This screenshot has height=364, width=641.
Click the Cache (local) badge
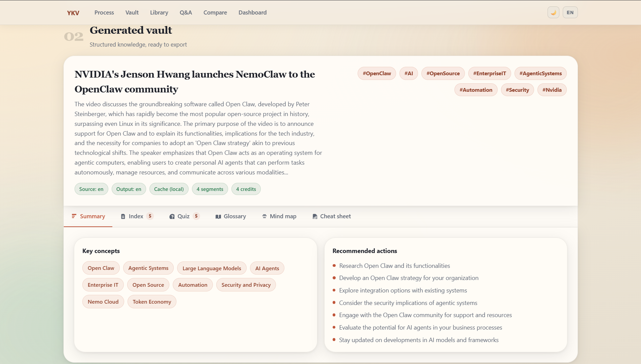169,189
